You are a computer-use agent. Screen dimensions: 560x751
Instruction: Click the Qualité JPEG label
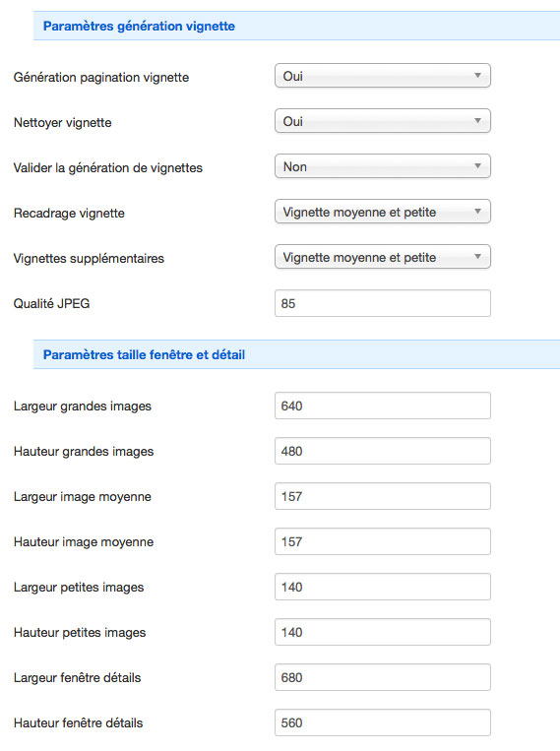point(52,304)
